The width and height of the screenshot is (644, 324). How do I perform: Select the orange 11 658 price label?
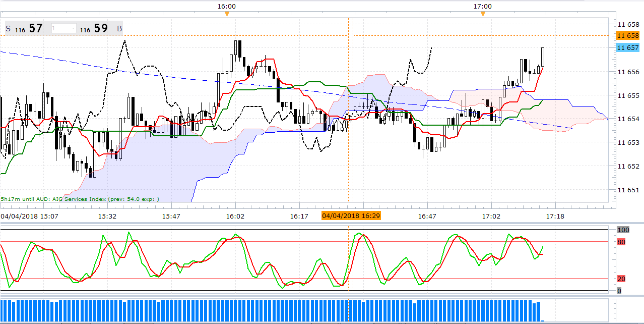pyautogui.click(x=628, y=36)
